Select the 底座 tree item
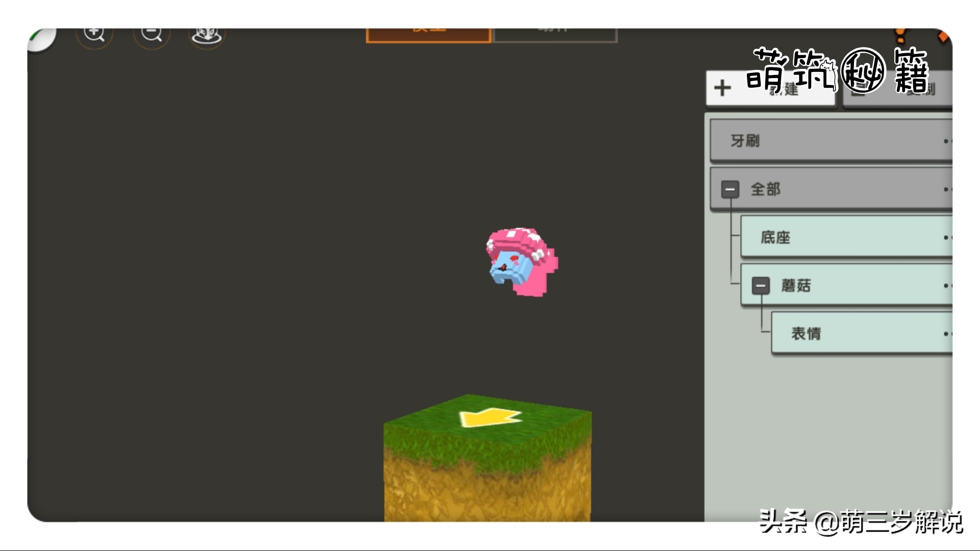Screen dimensions: 980x551 point(846,237)
